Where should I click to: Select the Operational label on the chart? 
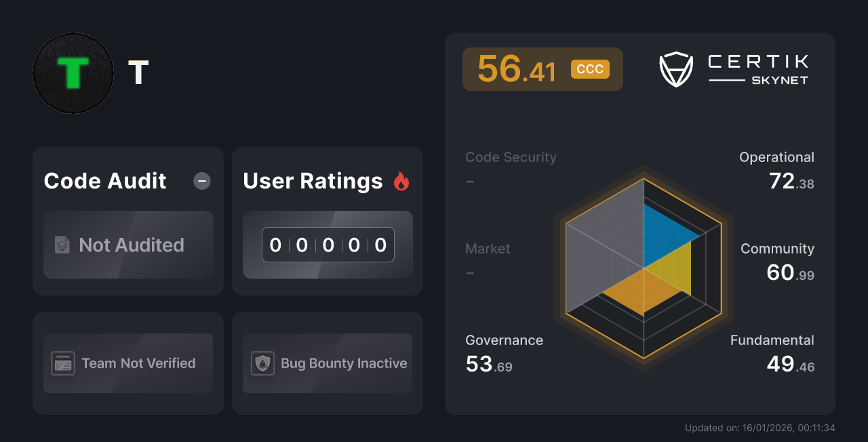777,157
